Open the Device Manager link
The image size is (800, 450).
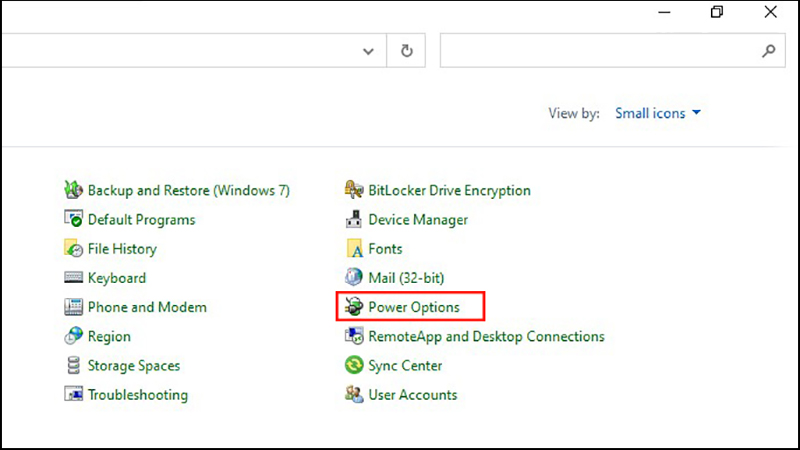418,220
